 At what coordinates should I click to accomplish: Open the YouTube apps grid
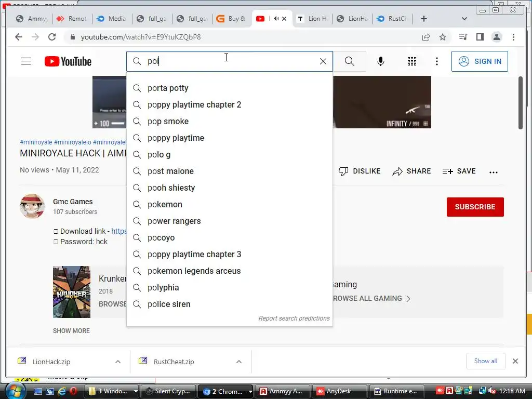(x=412, y=61)
